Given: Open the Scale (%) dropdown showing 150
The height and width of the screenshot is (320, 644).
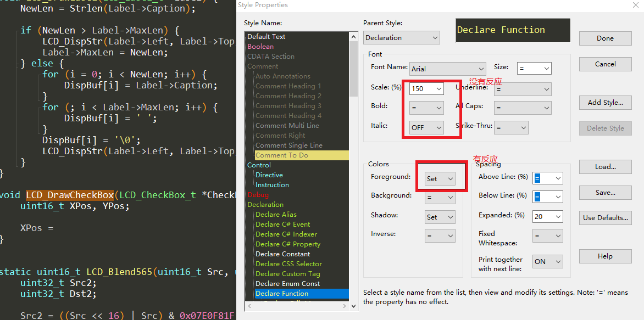Looking at the screenshot, I should coord(426,88).
